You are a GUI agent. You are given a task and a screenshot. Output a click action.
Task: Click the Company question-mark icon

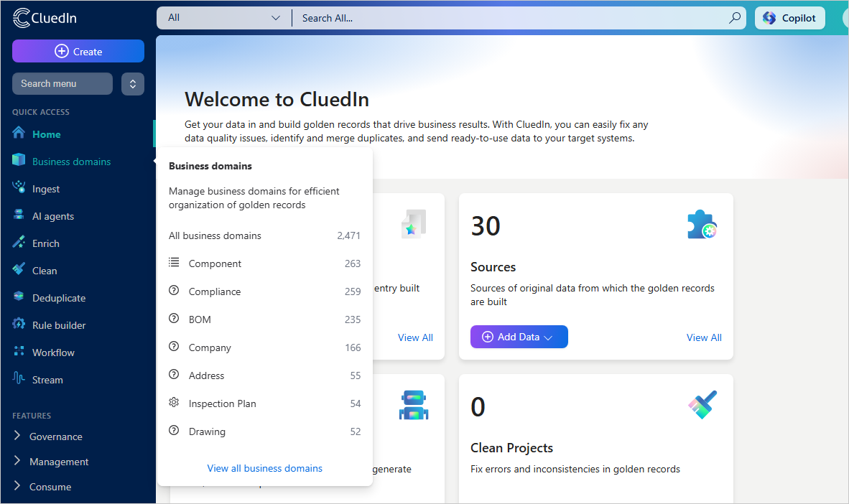pyautogui.click(x=174, y=346)
